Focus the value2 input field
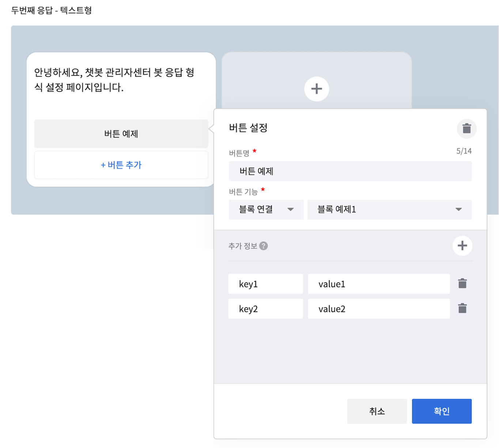Image resolution: width=499 pixels, height=448 pixels. pyautogui.click(x=378, y=309)
